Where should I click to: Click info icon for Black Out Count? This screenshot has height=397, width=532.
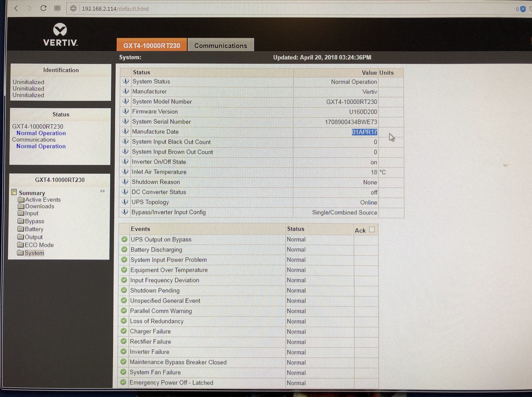[x=125, y=141]
